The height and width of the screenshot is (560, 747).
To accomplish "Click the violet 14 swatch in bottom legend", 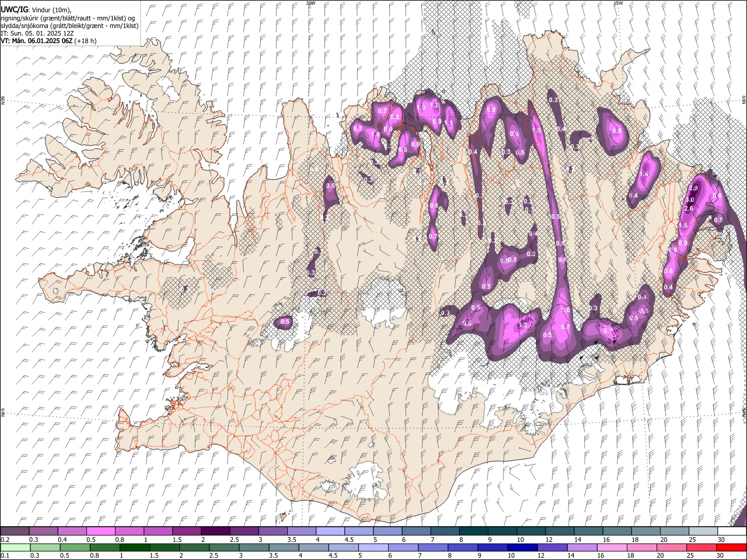I will (x=582, y=548).
